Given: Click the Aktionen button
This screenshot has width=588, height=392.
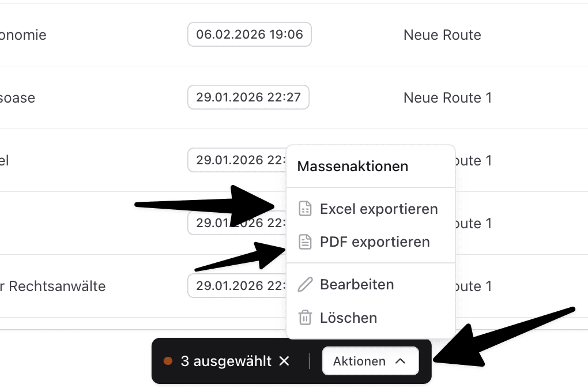Looking at the screenshot, I should tap(370, 361).
